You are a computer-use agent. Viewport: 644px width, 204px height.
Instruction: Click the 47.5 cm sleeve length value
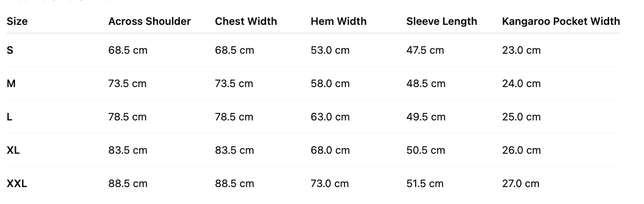(425, 50)
